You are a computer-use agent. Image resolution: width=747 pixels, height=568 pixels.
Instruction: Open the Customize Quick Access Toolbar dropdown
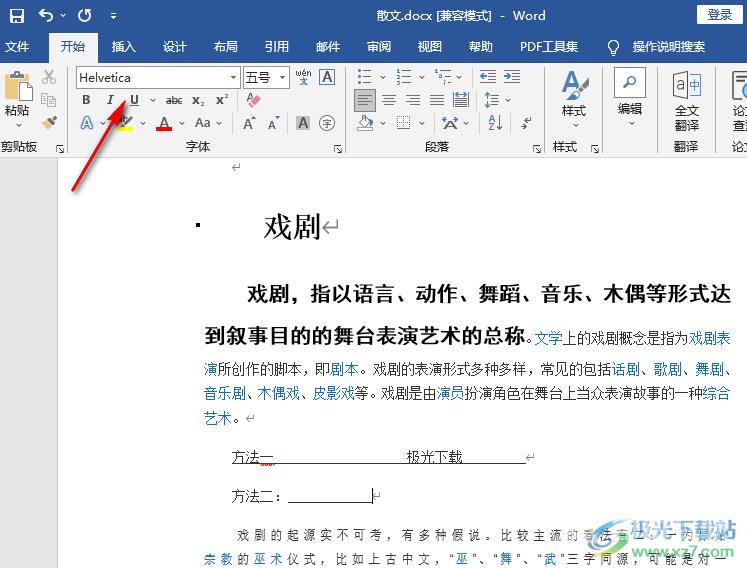tap(113, 16)
